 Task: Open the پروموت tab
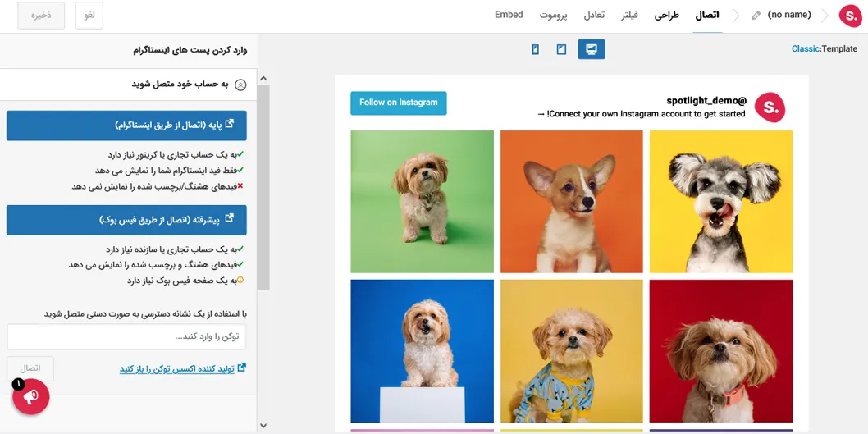(x=554, y=15)
